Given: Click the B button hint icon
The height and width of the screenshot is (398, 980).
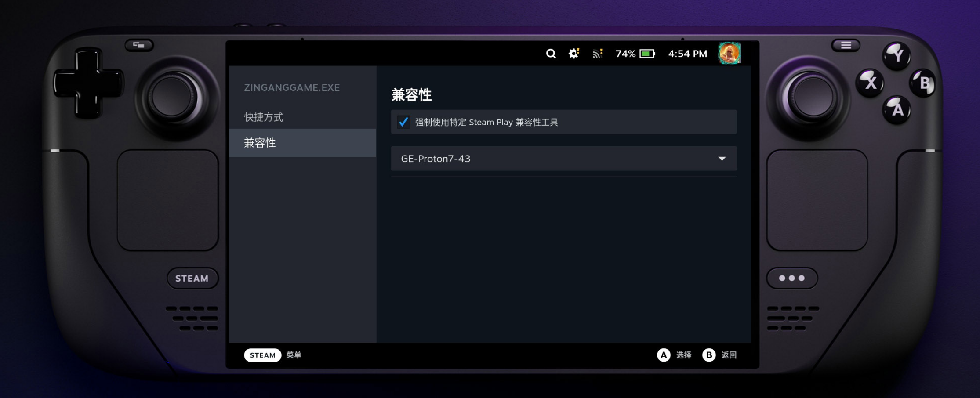Looking at the screenshot, I should click(x=708, y=355).
